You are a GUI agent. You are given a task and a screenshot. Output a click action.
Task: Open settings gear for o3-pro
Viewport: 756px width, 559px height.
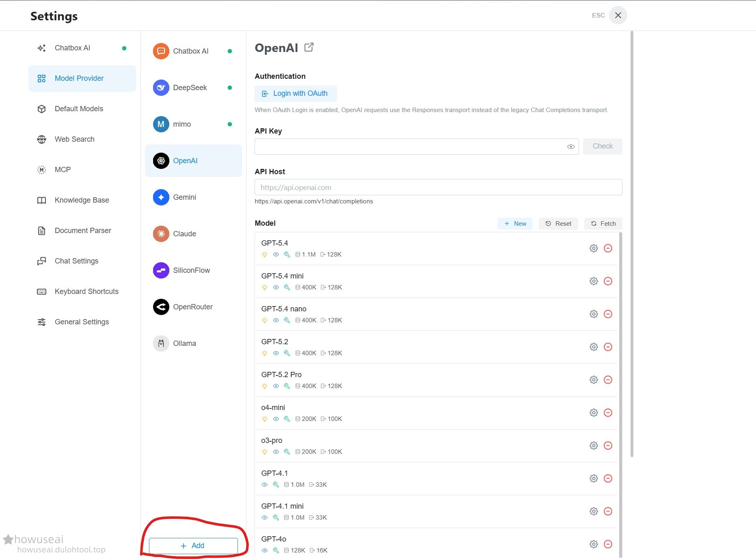[x=594, y=445]
